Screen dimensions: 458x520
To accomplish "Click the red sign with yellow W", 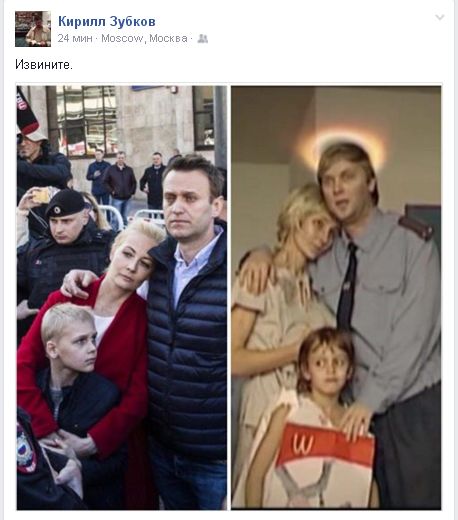I will pos(325,445).
